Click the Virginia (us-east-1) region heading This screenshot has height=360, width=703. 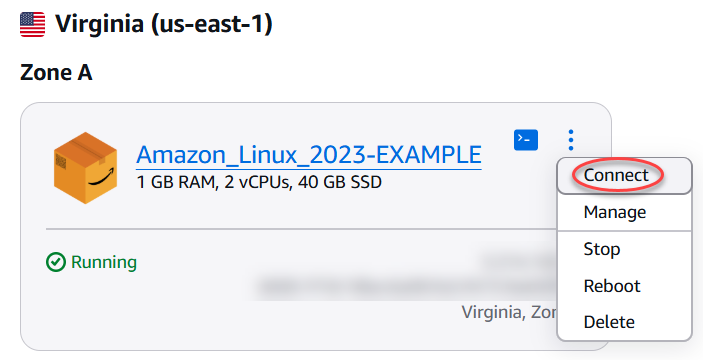tap(164, 24)
